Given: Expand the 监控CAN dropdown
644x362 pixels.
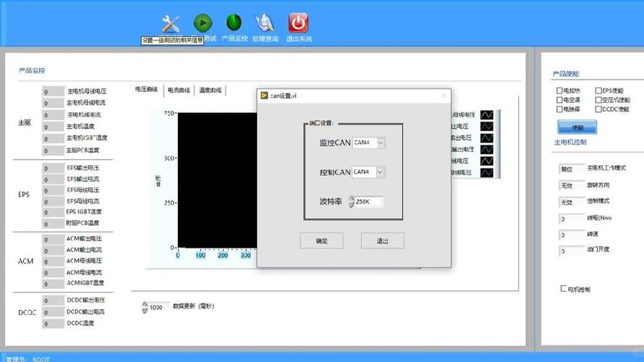Looking at the screenshot, I should pos(381,143).
